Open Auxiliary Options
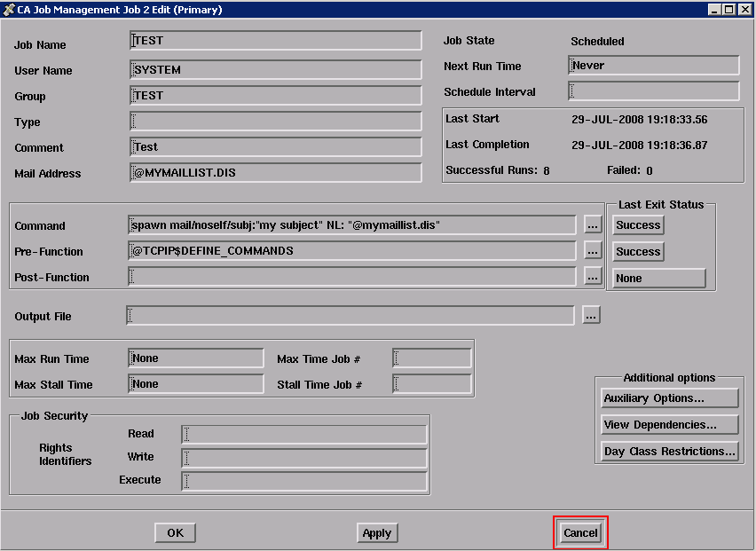The width and height of the screenshot is (756, 551). [x=669, y=398]
